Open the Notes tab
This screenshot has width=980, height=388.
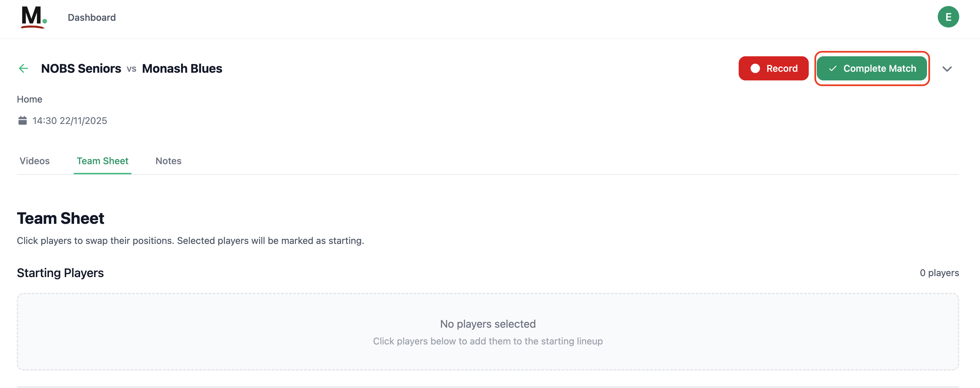tap(168, 161)
